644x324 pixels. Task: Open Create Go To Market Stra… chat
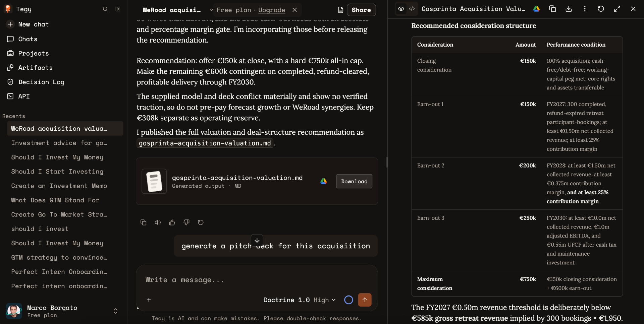click(65, 214)
